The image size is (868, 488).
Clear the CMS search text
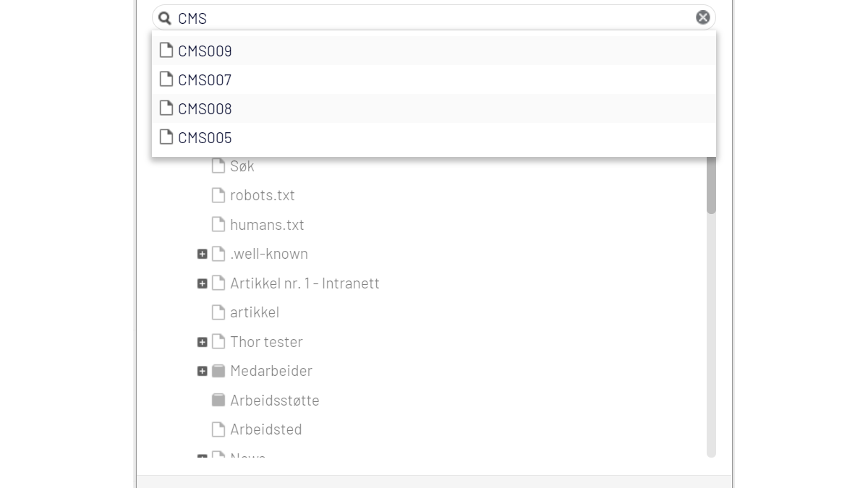pyautogui.click(x=702, y=17)
